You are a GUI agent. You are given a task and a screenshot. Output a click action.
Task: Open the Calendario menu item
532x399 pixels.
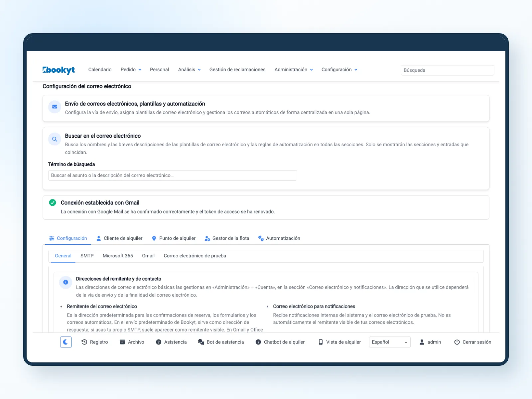pos(100,69)
